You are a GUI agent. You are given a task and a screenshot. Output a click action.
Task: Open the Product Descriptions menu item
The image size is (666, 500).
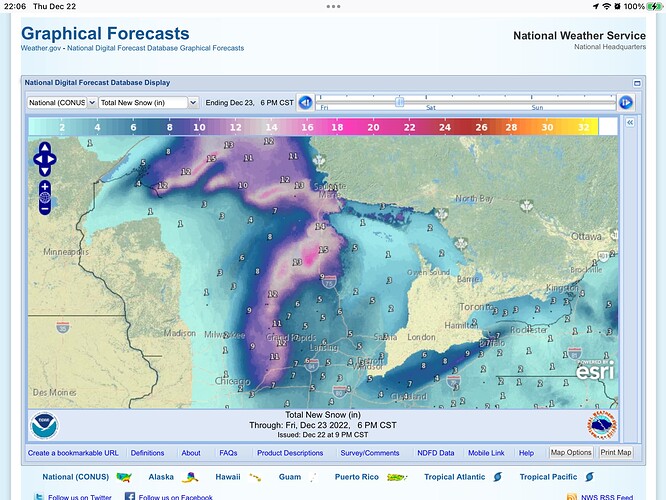290,453
